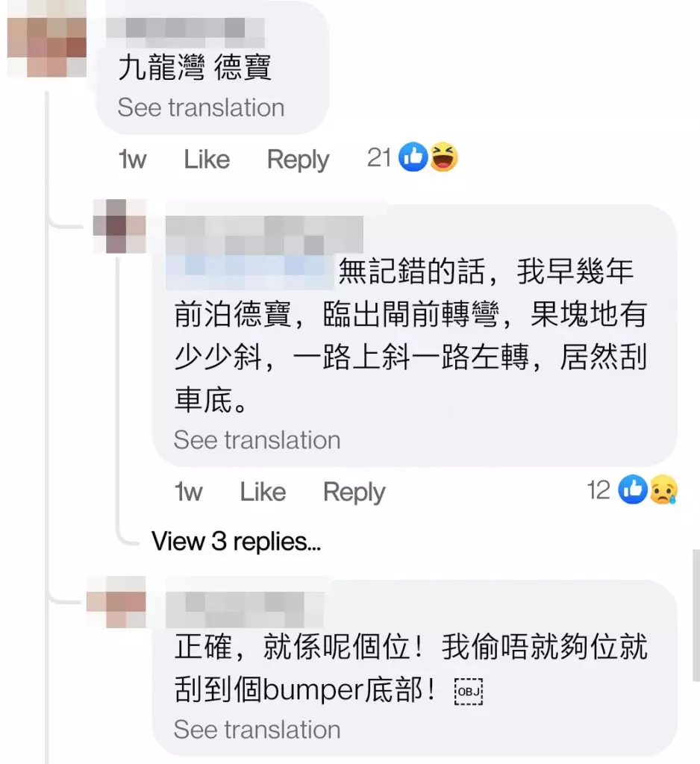
Task: Click the OBJ placeholder emoji in bottom comment
Action: pos(469,692)
